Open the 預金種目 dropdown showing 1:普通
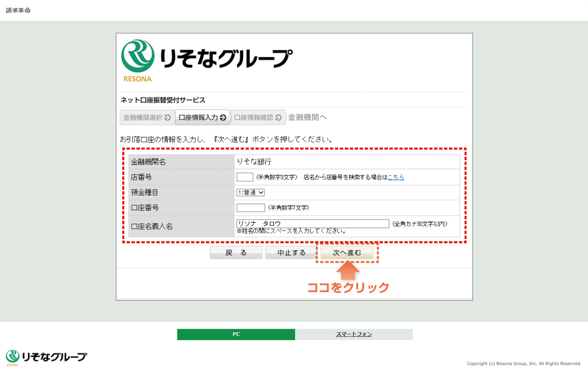The height and width of the screenshot is (370, 588). click(251, 192)
